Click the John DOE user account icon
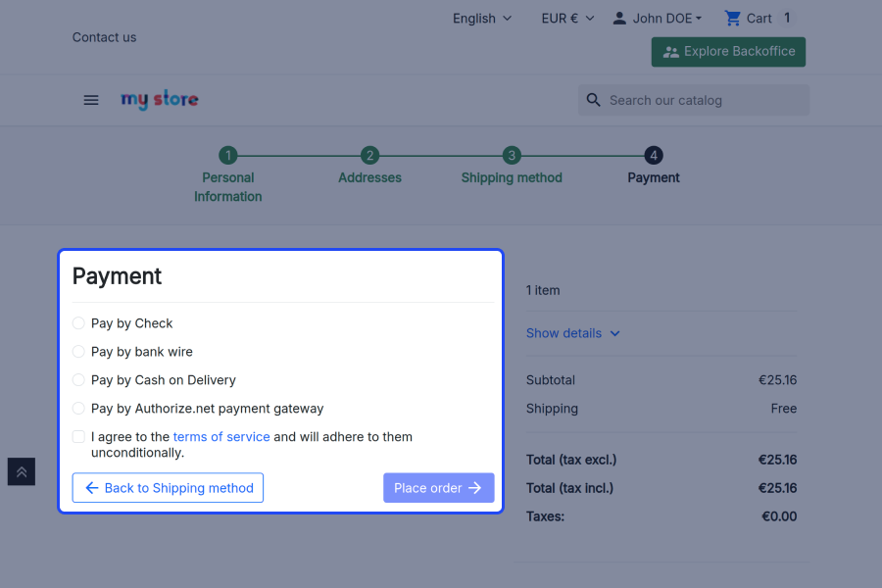 619,18
